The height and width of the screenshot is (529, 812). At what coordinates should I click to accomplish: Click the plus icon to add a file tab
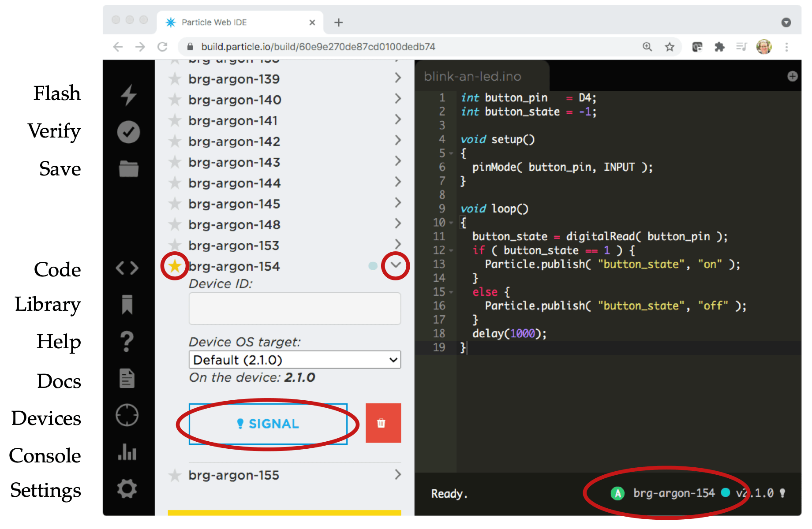tap(792, 76)
